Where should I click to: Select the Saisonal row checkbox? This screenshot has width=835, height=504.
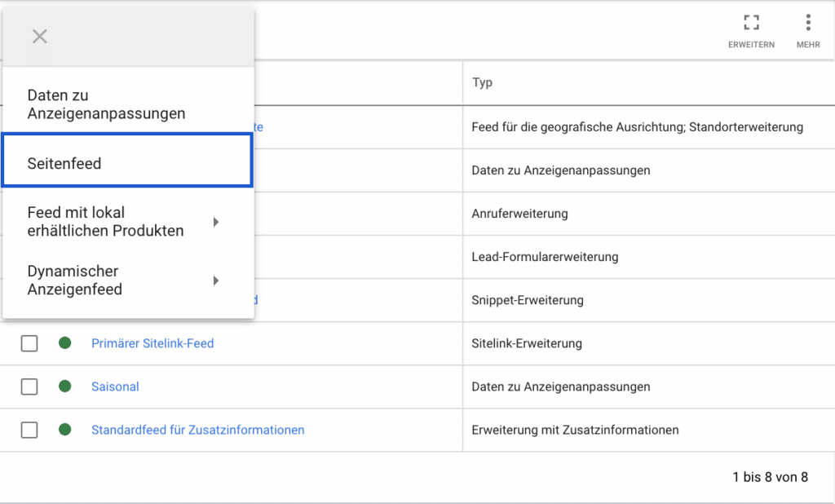pos(29,387)
